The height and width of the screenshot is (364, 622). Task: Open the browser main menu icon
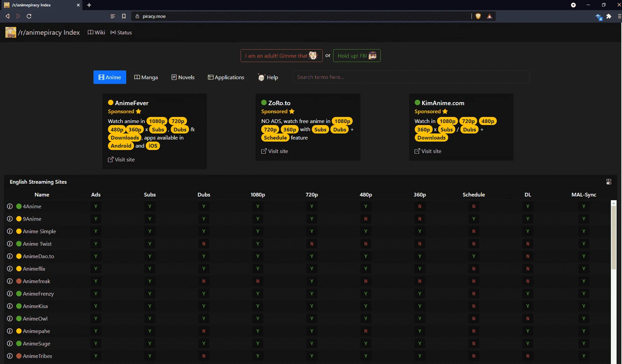coord(619,16)
